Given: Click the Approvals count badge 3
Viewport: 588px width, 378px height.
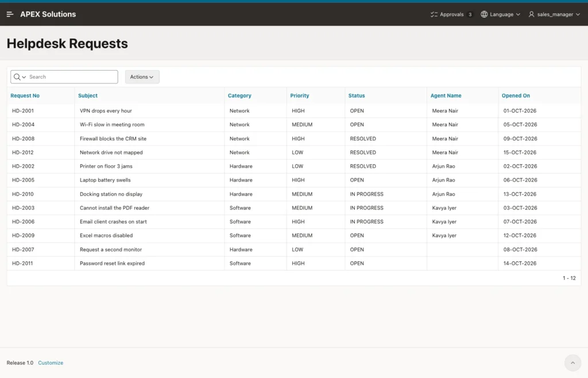Looking at the screenshot, I should point(470,14).
